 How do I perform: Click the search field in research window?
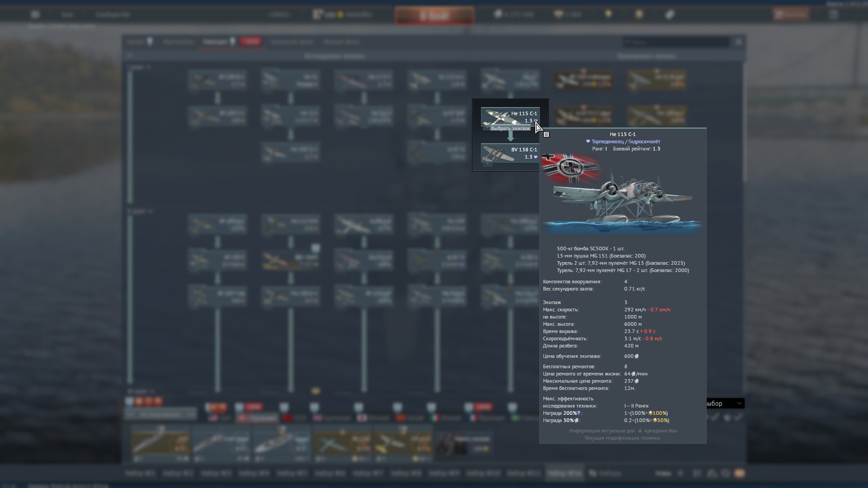(x=676, y=42)
